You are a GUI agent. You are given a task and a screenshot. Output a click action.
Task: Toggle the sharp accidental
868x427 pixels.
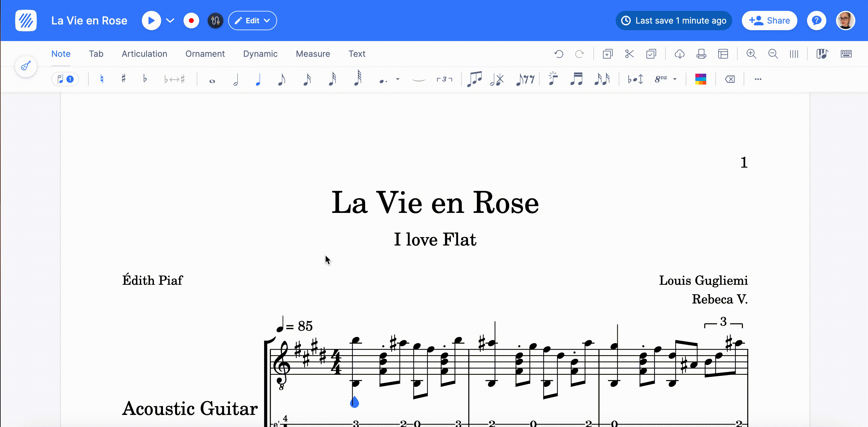point(124,79)
